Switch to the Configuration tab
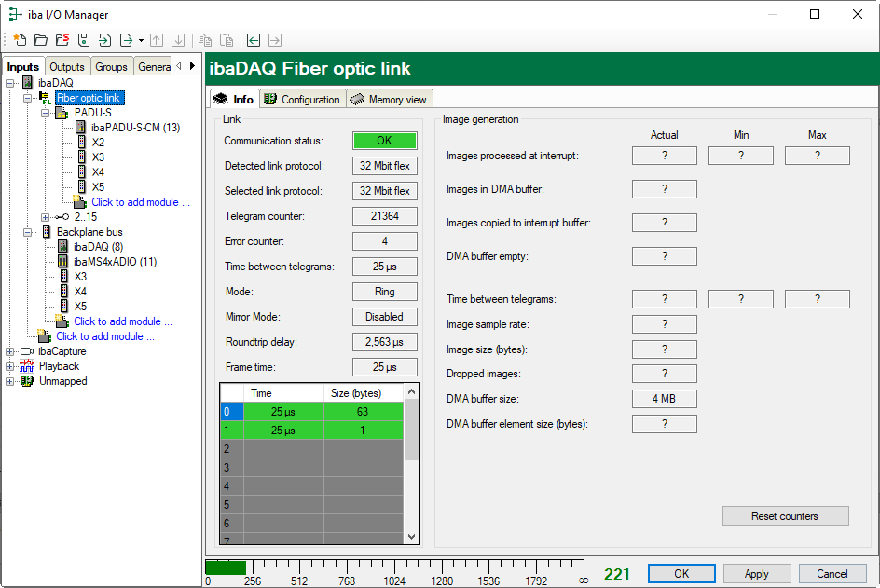The image size is (880, 588). [x=301, y=100]
